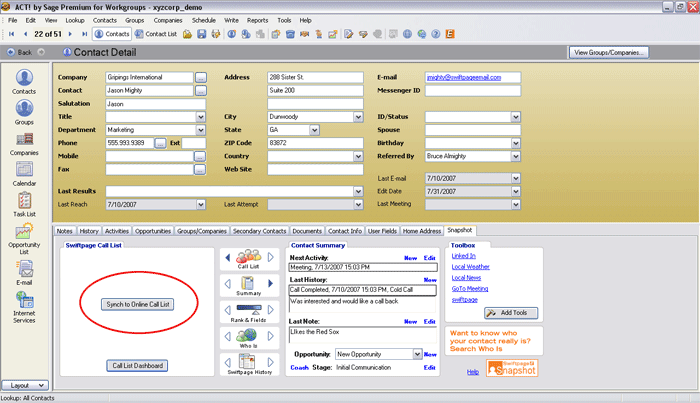Go to next contact record
Viewport: 700px width, 403px height.
coord(70,34)
